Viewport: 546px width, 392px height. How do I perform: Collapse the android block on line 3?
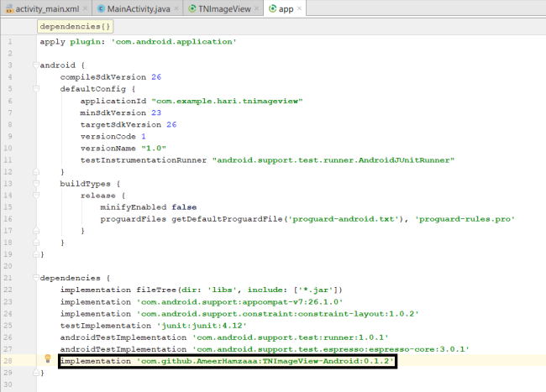tap(36, 65)
